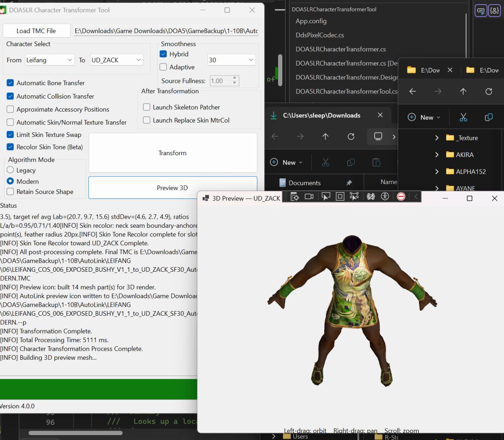Refresh the E:\Dow explorer window
The width and height of the screenshot is (504, 440).
pos(489,91)
